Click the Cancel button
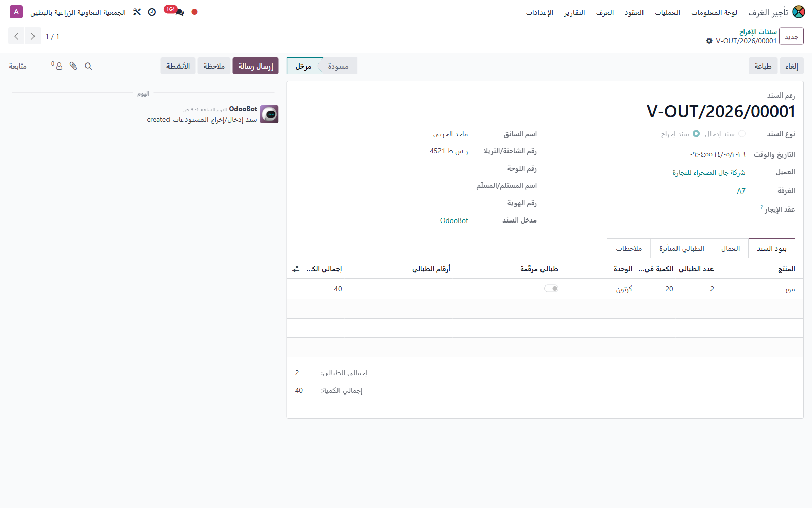Viewport: 812px width, 508px height. tap(792, 66)
